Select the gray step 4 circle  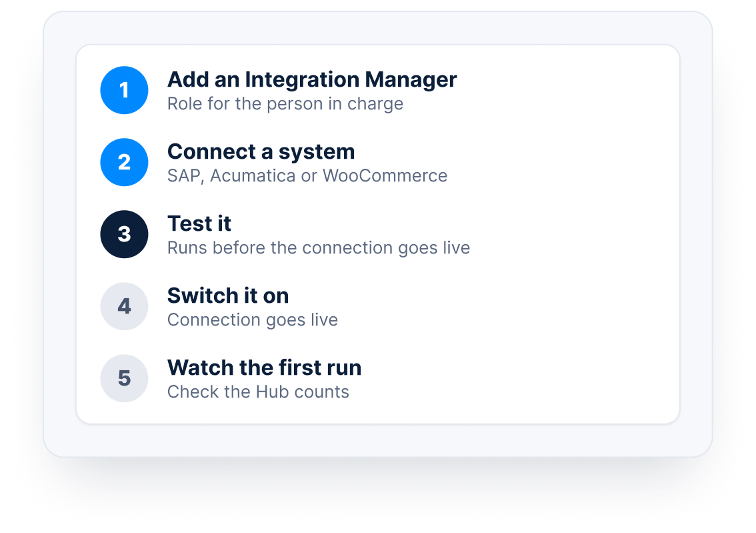[125, 306]
